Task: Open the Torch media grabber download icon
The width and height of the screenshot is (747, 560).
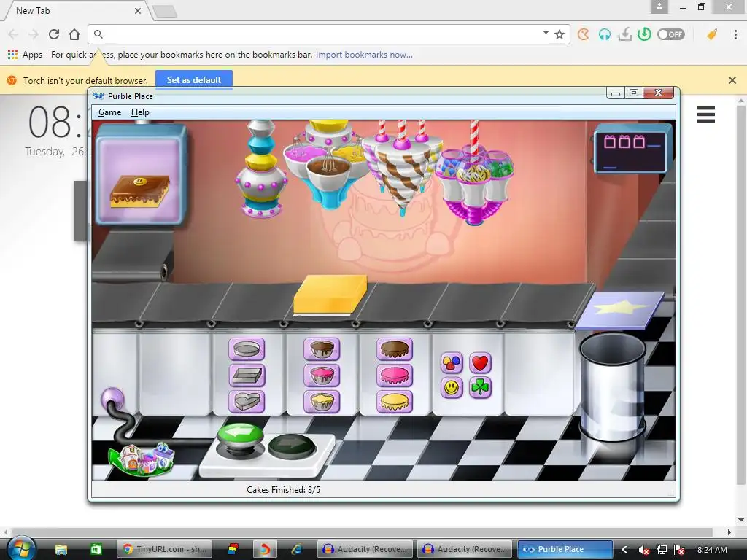Action: [624, 34]
